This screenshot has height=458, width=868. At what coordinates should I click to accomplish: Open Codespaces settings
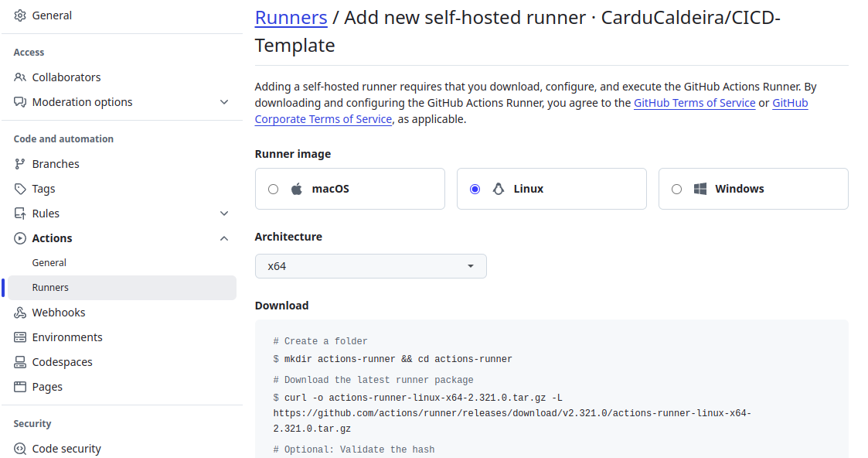coord(122,362)
